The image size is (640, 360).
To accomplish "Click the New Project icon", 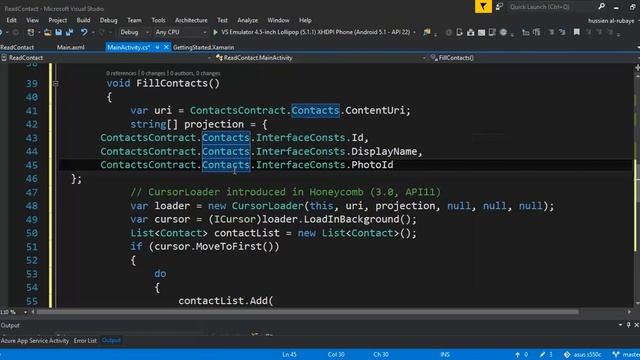I will (x=31, y=32).
